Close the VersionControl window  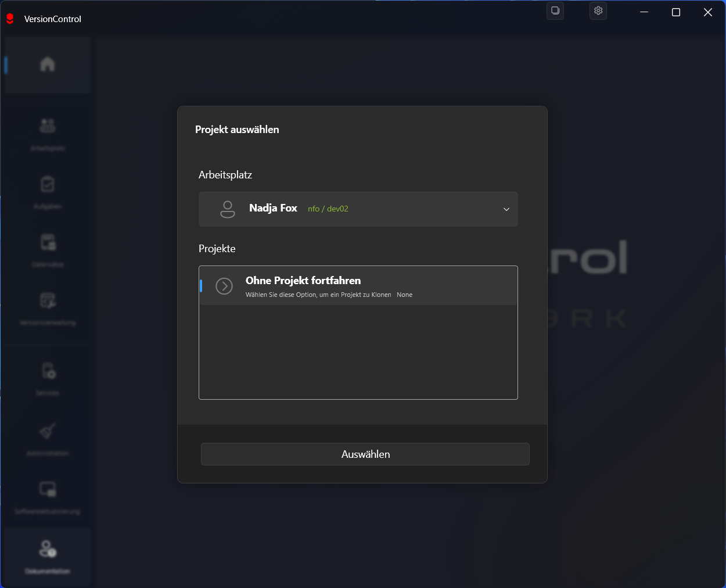click(x=708, y=12)
